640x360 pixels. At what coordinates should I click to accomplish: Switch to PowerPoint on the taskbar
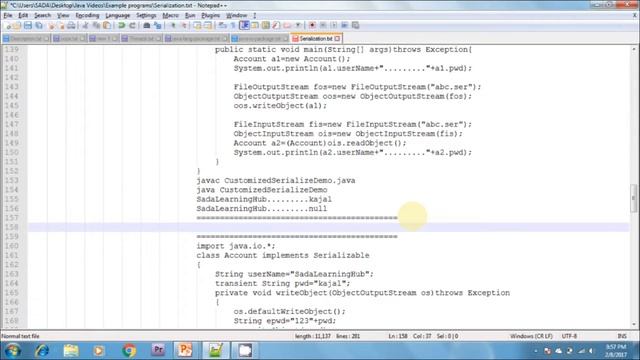click(185, 351)
